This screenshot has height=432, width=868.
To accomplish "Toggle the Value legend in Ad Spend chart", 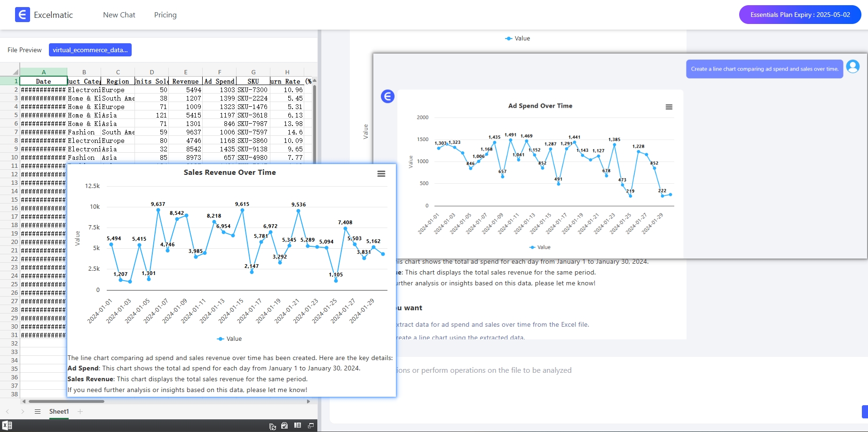I will (x=540, y=247).
